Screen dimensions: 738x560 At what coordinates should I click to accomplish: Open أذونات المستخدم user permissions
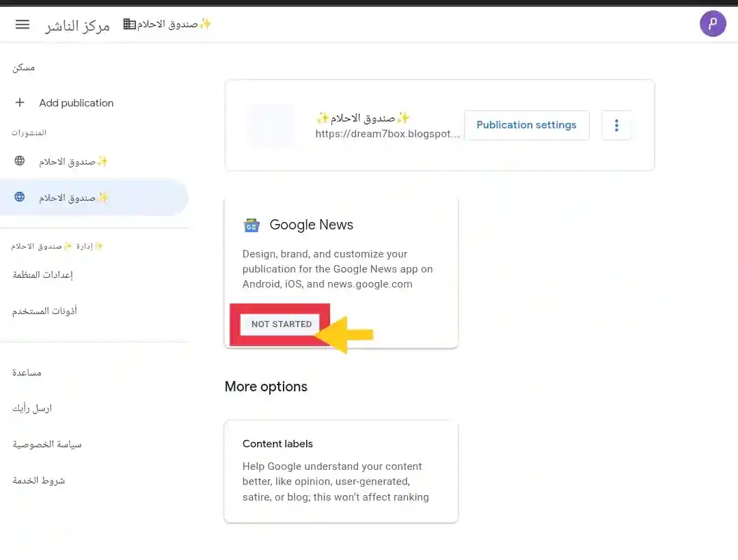(x=44, y=311)
